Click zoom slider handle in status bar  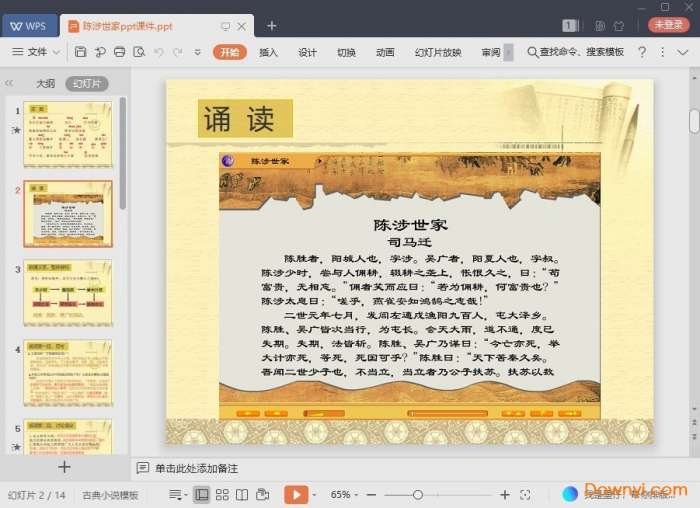417,494
